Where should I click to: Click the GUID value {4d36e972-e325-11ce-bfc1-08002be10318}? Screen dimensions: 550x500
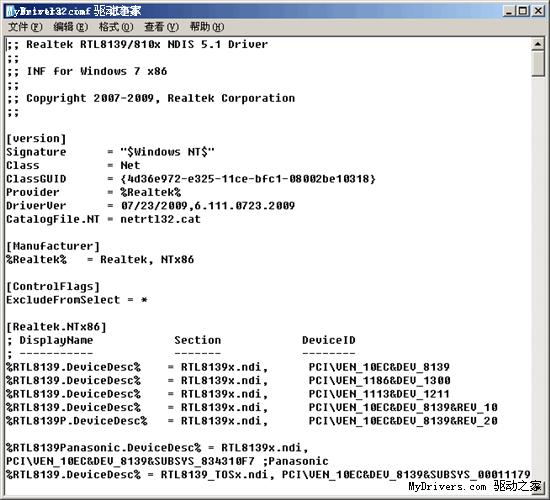248,179
